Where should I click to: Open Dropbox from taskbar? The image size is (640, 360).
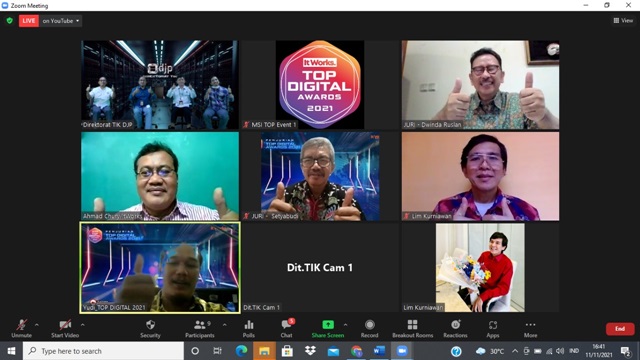[x=310, y=351]
